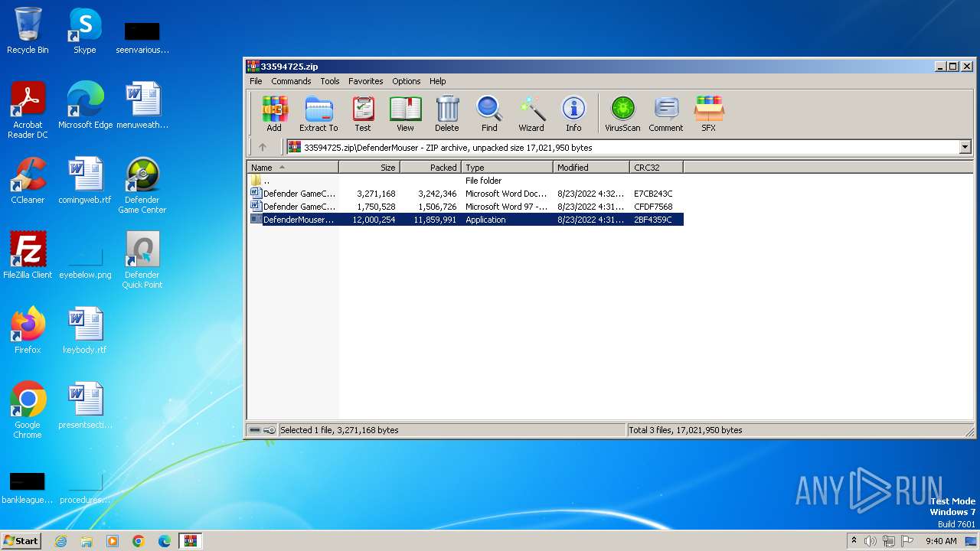Select the FileZilla Client desktop icon
The image size is (980, 551).
28,255
